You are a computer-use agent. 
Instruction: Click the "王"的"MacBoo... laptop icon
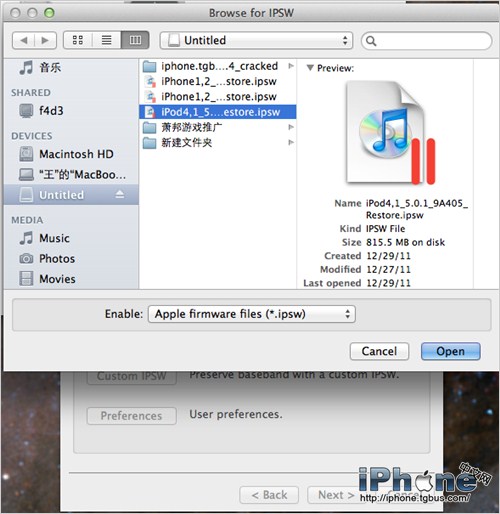click(26, 174)
